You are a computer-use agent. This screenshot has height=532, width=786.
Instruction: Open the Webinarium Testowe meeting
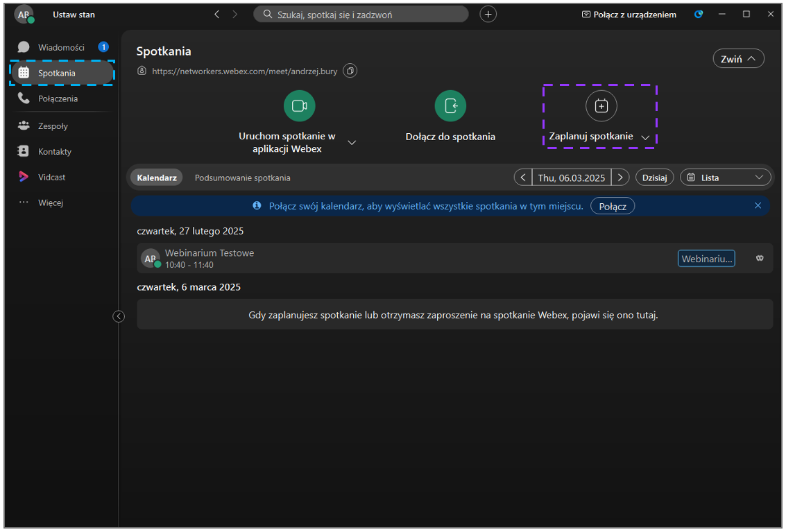[454, 258]
